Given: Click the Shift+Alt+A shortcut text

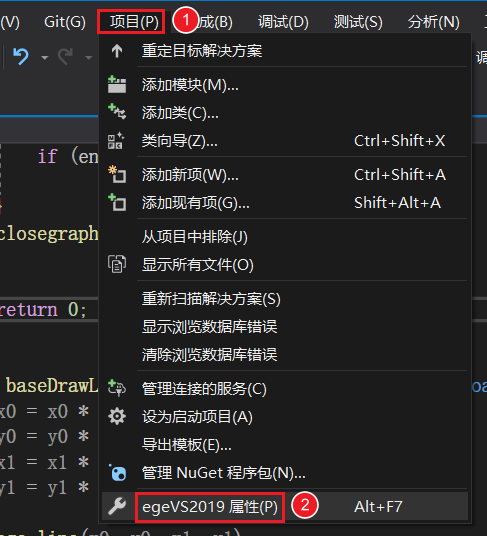Looking at the screenshot, I should coord(397,203).
